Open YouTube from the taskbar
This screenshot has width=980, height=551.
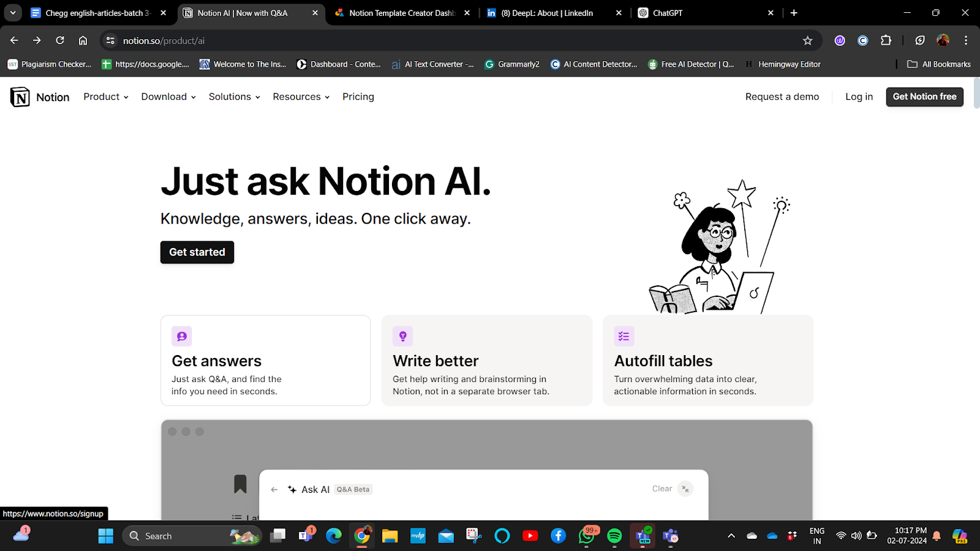[x=530, y=536]
